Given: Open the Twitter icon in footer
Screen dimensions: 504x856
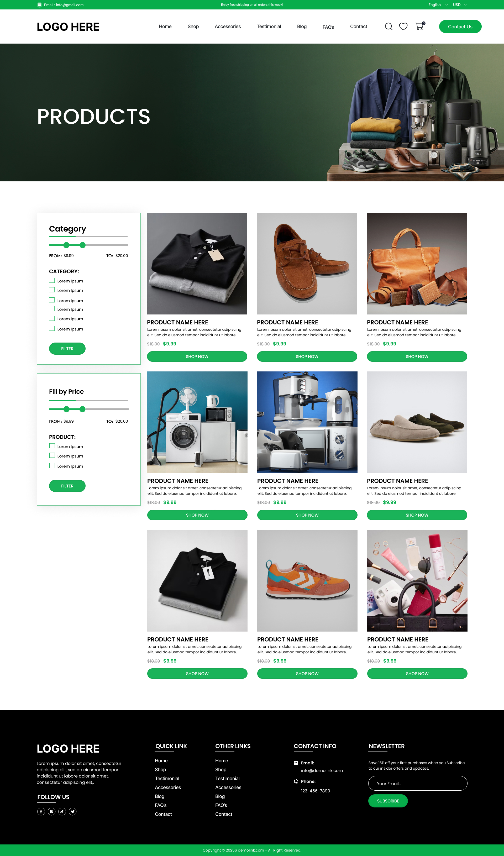Looking at the screenshot, I should pyautogui.click(x=73, y=811).
